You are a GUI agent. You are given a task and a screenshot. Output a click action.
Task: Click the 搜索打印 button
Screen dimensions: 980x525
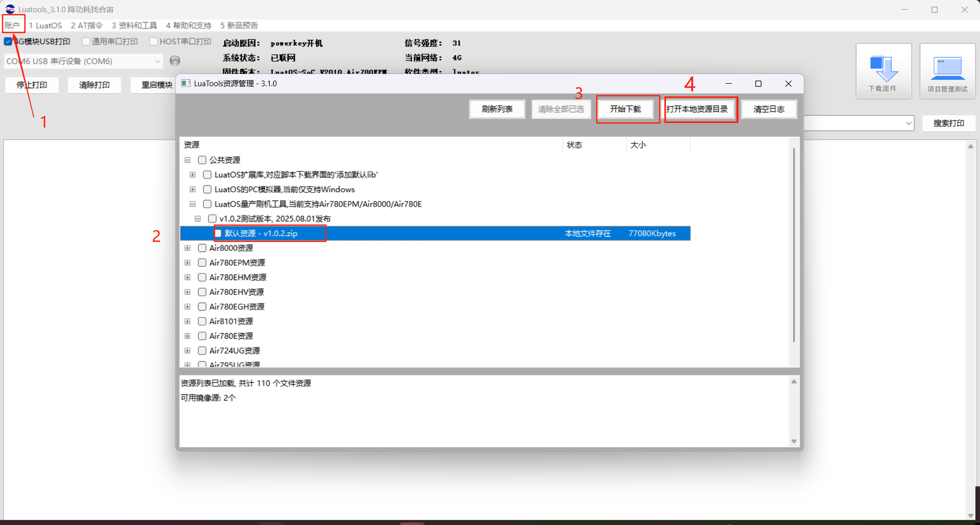(949, 123)
